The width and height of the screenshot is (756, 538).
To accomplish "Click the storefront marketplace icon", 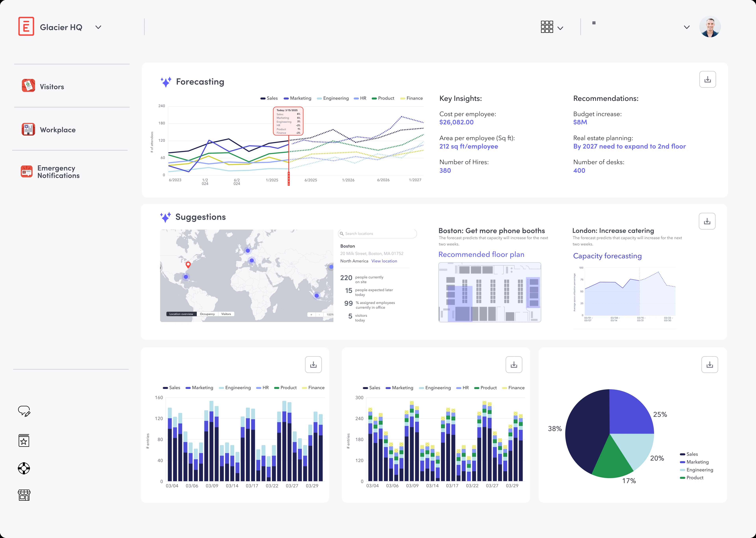I will coord(24,495).
